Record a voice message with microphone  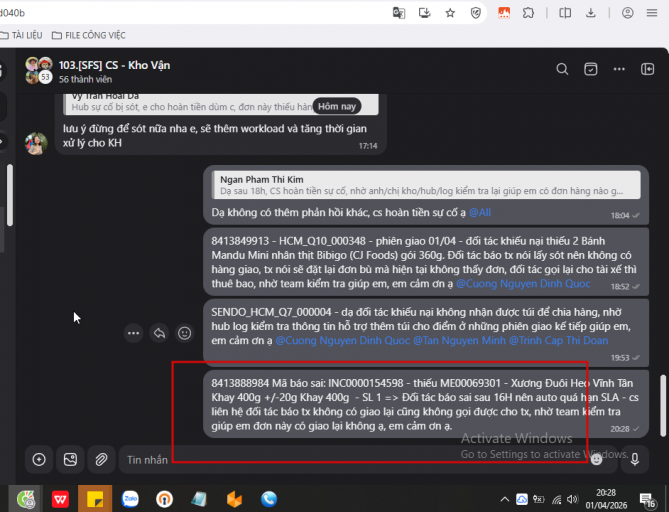pyautogui.click(x=635, y=460)
